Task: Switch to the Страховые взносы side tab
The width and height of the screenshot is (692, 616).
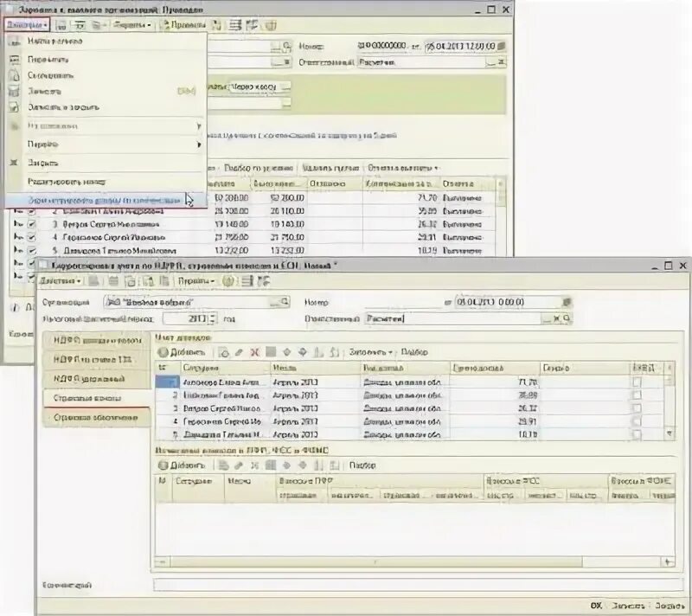Action: point(97,398)
